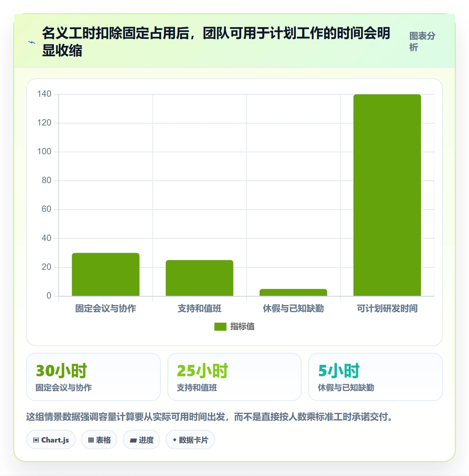Click the diamond icon in the 数据卡片 chip

click(x=175, y=440)
